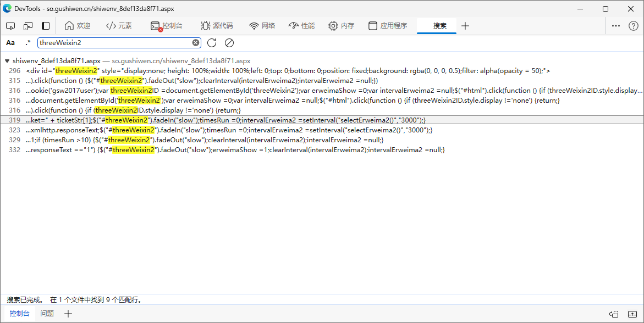Open the 网络 tab
Screen dimensions: 644x323
coord(262,26)
